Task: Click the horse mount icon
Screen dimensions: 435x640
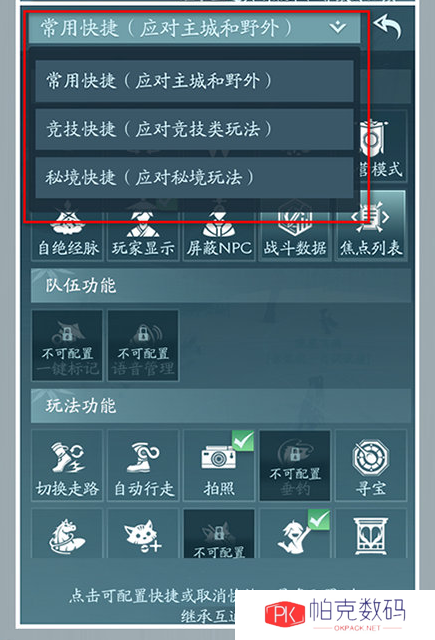Action: (67, 534)
